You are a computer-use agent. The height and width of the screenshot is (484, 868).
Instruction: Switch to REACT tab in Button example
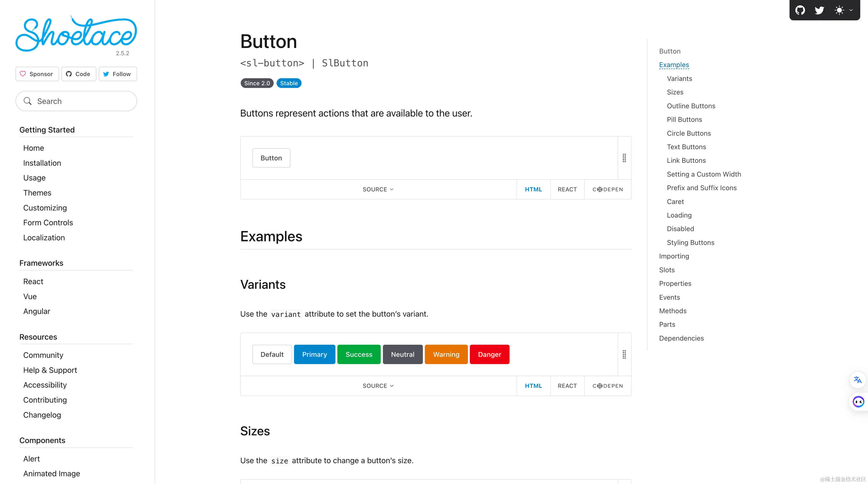(567, 189)
